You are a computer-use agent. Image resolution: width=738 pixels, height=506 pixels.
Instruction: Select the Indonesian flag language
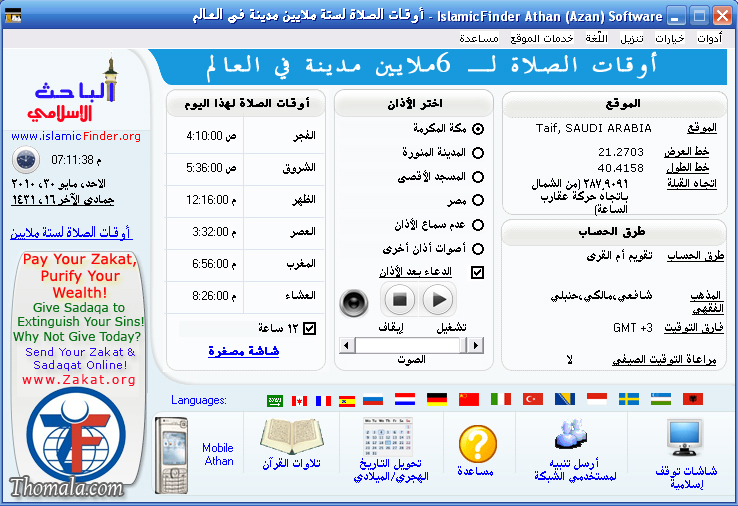(x=597, y=399)
